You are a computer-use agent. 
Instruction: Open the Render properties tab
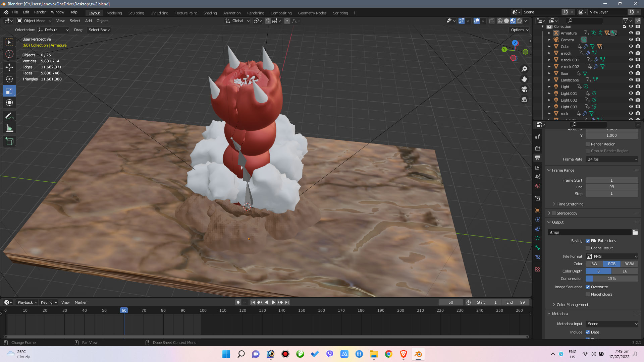(538, 148)
